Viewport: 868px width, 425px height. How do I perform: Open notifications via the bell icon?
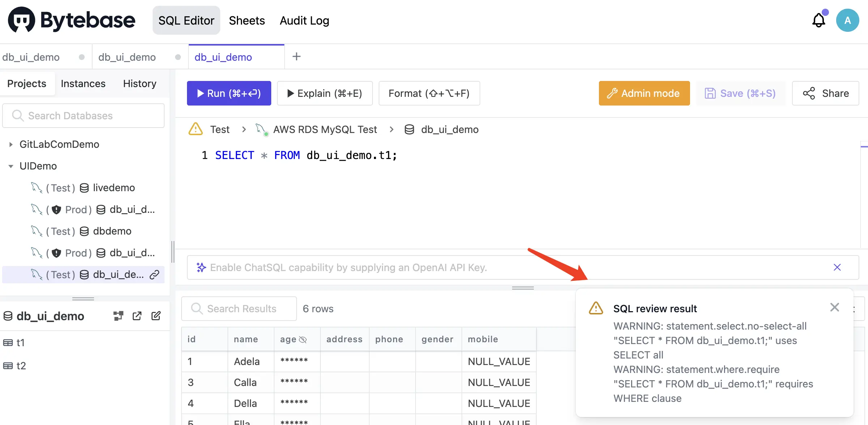818,20
